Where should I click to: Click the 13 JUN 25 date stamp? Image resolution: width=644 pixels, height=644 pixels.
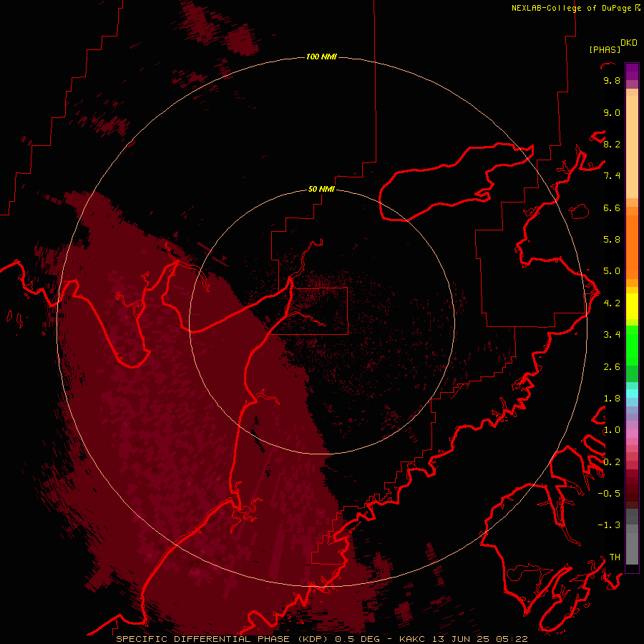pos(460,639)
